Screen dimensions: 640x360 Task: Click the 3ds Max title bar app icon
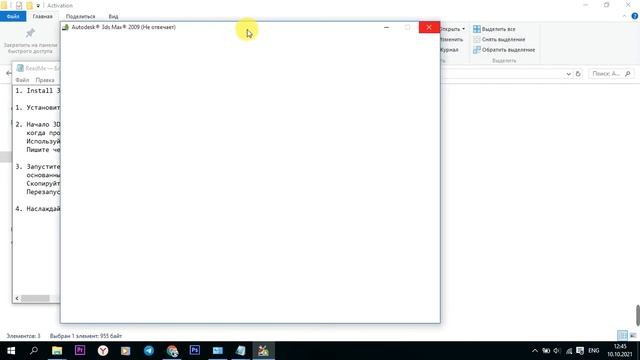(65, 27)
